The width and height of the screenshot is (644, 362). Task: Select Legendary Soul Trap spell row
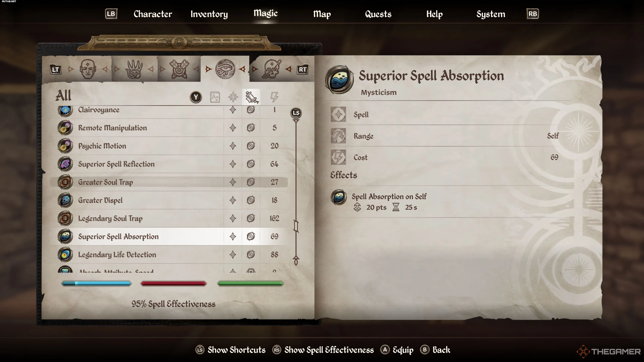pyautogui.click(x=169, y=218)
